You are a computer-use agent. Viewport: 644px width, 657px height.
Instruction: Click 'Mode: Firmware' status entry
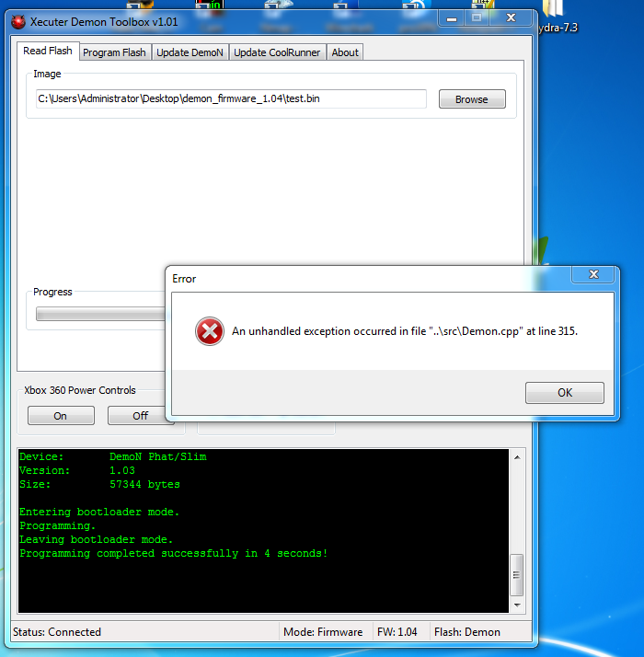click(323, 632)
